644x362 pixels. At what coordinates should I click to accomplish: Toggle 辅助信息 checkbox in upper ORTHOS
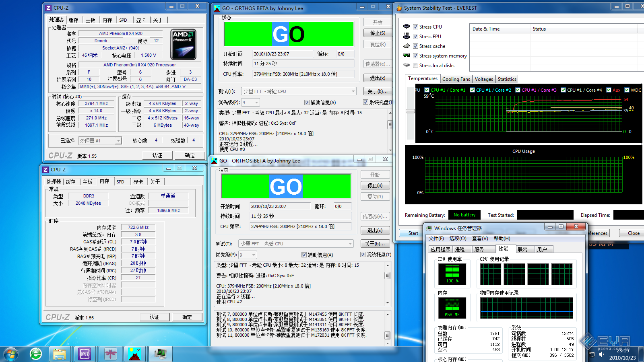click(x=307, y=103)
